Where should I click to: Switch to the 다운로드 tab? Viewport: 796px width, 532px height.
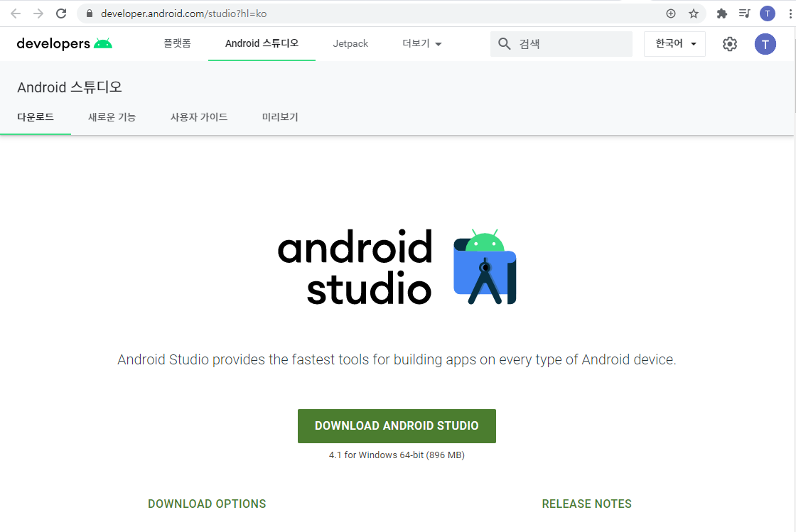(36, 117)
